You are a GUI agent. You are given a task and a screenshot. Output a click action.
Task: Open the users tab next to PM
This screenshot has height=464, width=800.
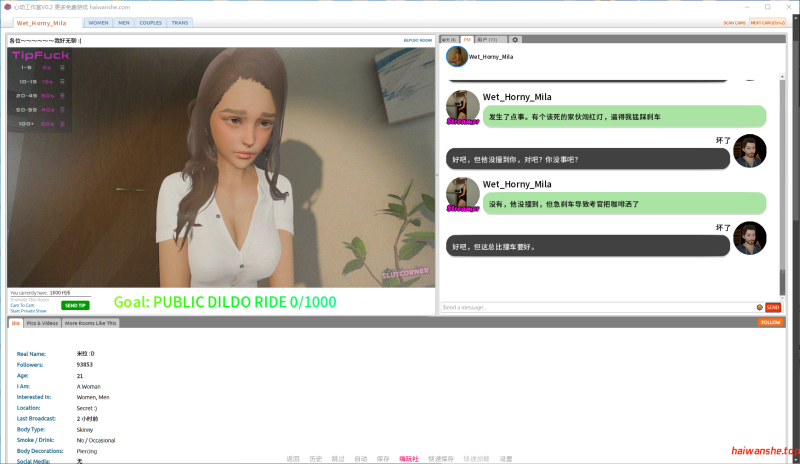pos(491,40)
